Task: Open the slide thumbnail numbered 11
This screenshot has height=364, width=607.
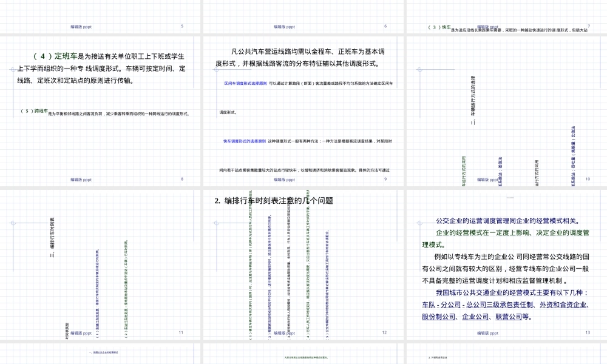Action: click(x=100, y=265)
